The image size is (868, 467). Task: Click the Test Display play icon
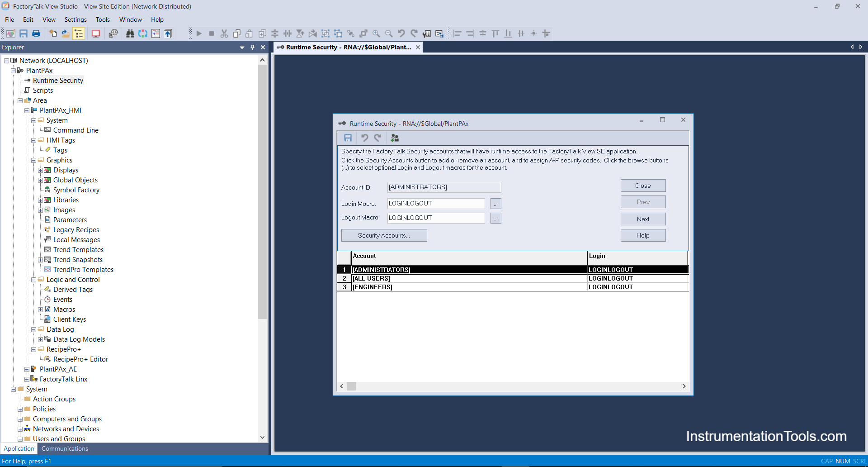pyautogui.click(x=199, y=33)
